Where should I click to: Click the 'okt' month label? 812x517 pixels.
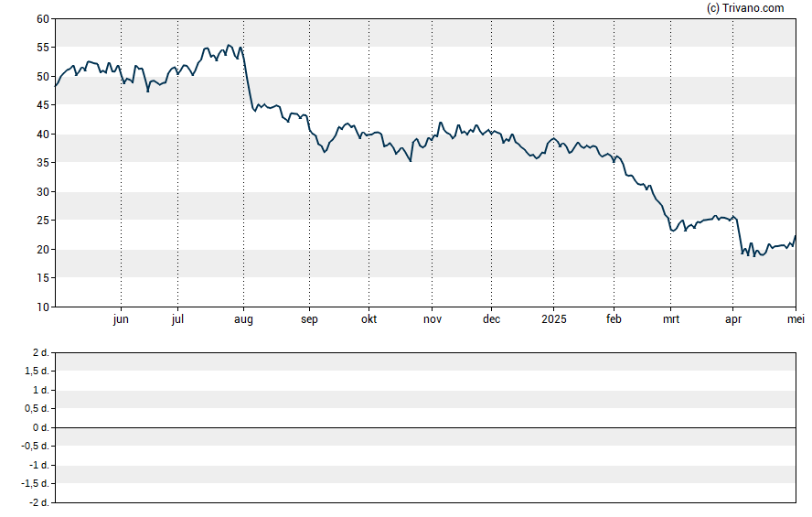[369, 319]
